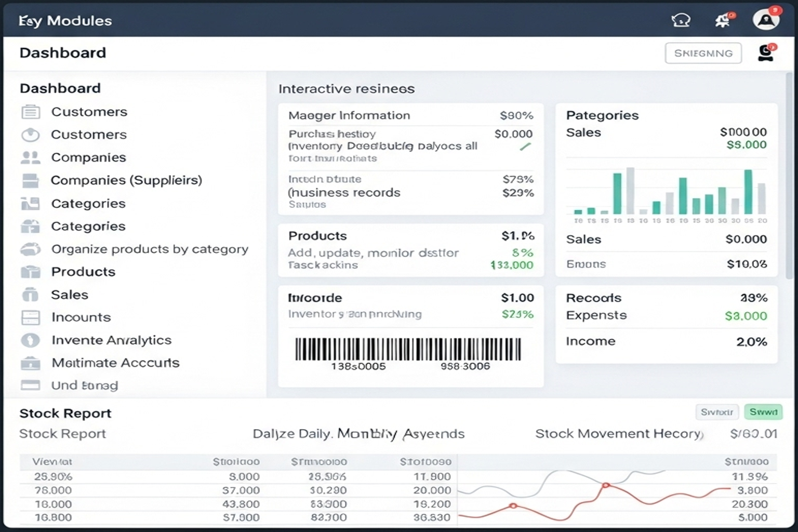Open Organize products by category link
The image size is (798, 532).
coord(150,249)
